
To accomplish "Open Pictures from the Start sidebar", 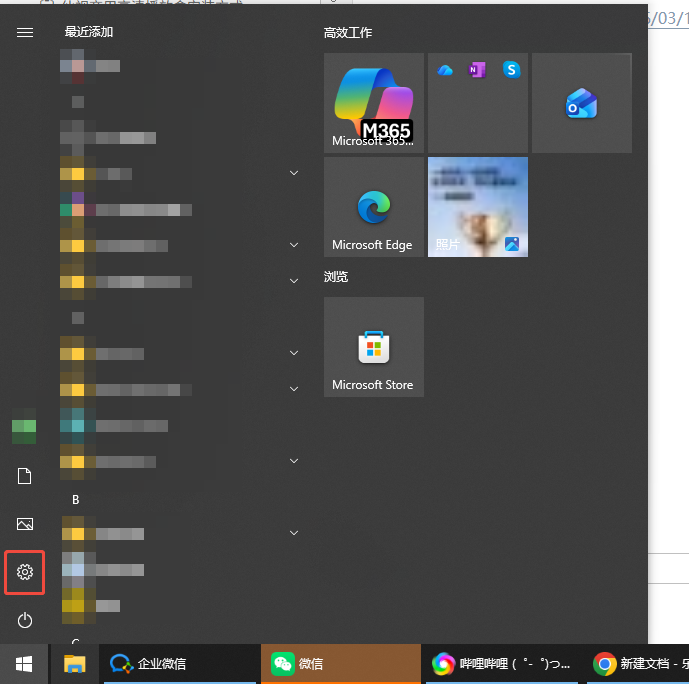I will pyautogui.click(x=25, y=524).
